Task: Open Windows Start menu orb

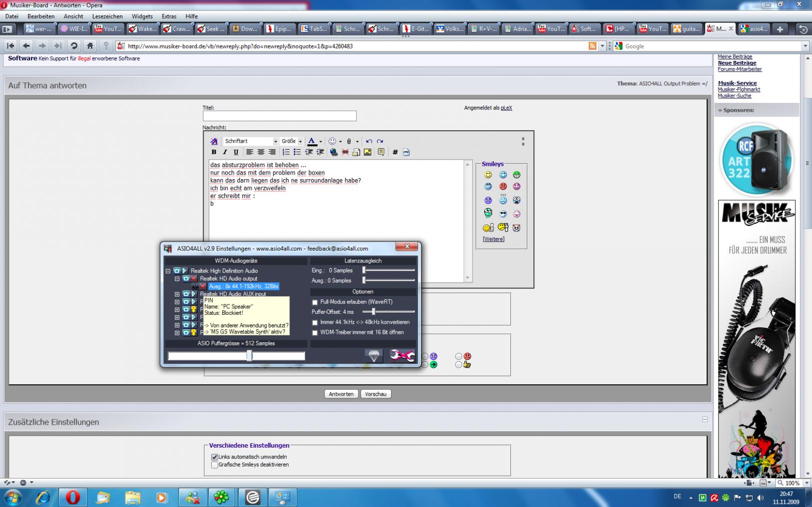Action: click(12, 497)
